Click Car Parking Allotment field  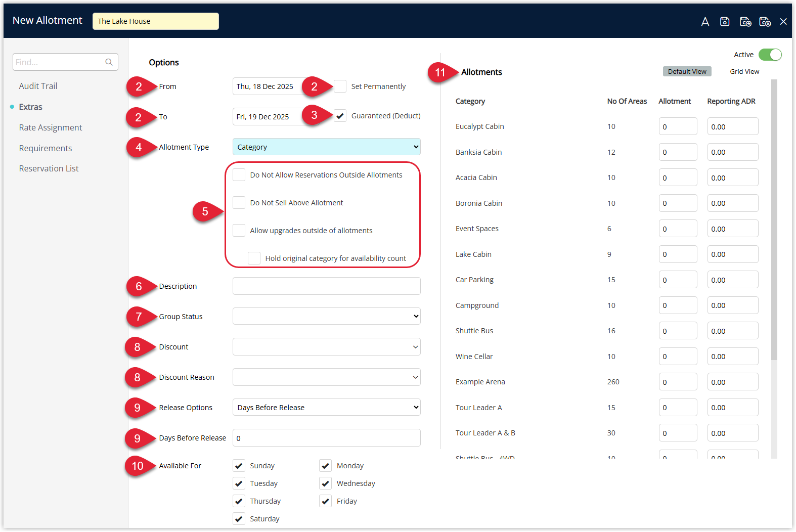[x=678, y=280]
